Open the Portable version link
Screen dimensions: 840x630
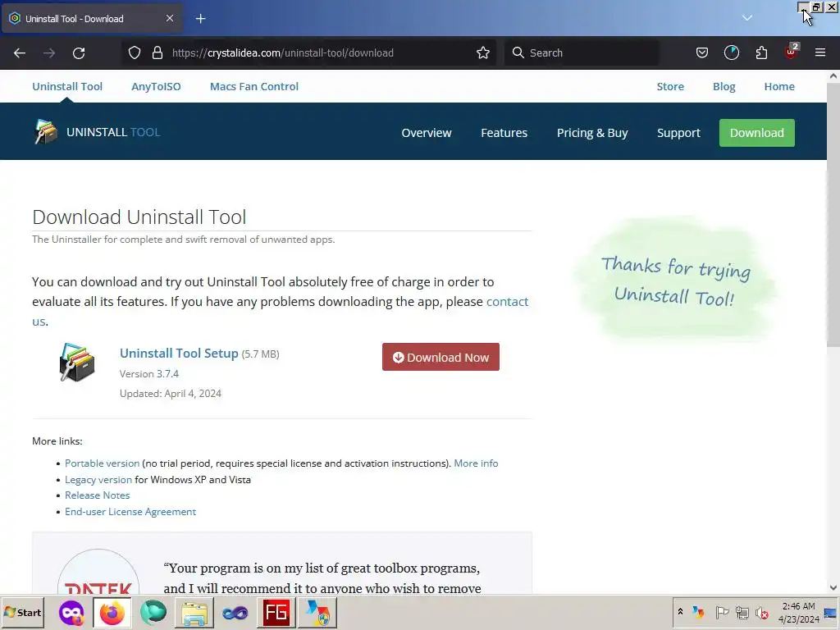coord(102,463)
